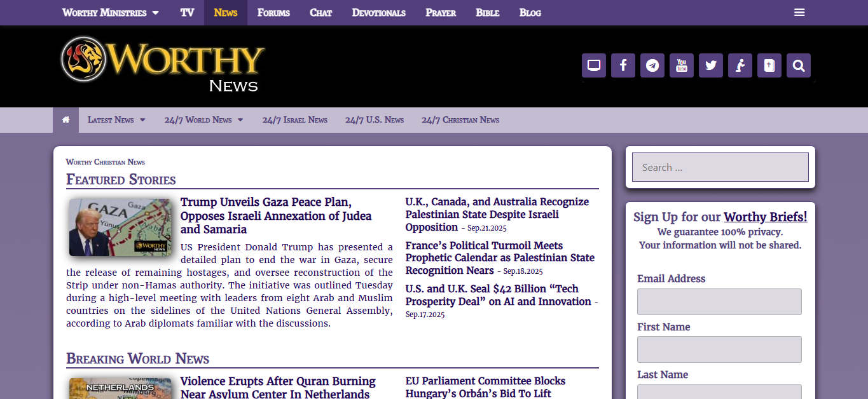Click the Trump Gaza story thumbnail
This screenshot has height=399, width=868.
[x=120, y=227]
